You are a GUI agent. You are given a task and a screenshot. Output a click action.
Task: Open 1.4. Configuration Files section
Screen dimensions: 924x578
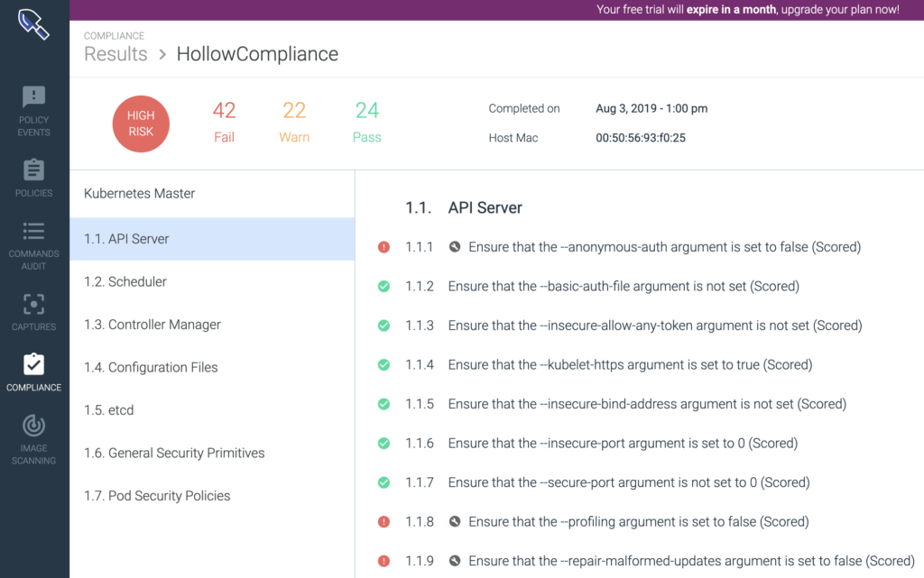(151, 367)
